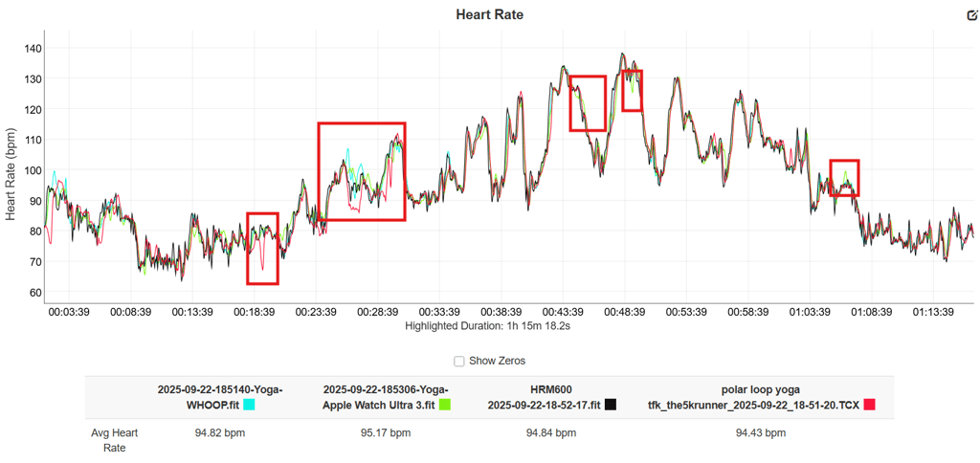Click the 00:43:39 time axis tick
This screenshot has height=463, width=980.
click(x=563, y=312)
